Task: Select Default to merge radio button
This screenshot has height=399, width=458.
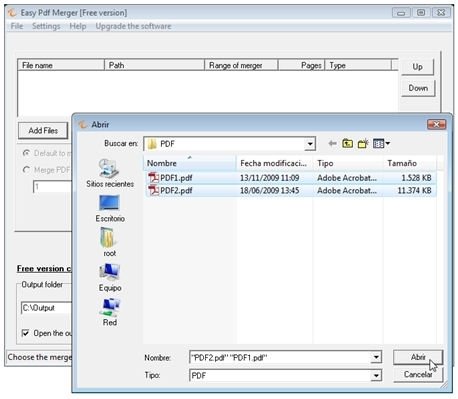Action: 26,153
